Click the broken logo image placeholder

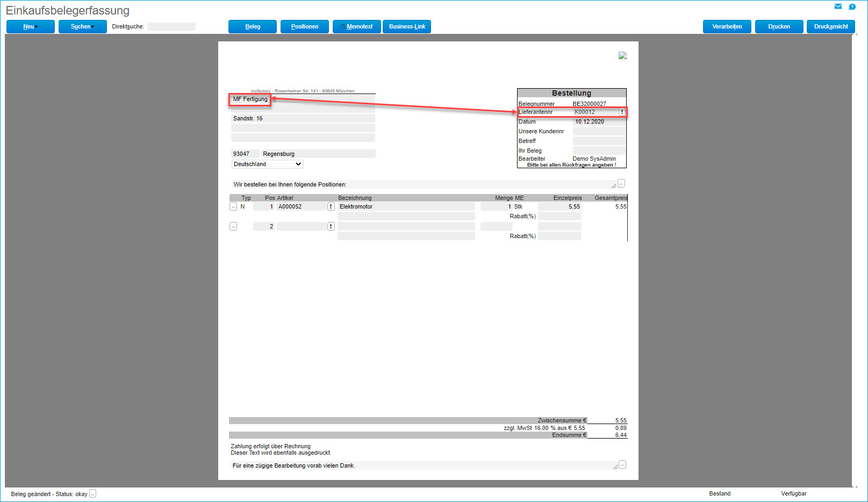click(622, 55)
